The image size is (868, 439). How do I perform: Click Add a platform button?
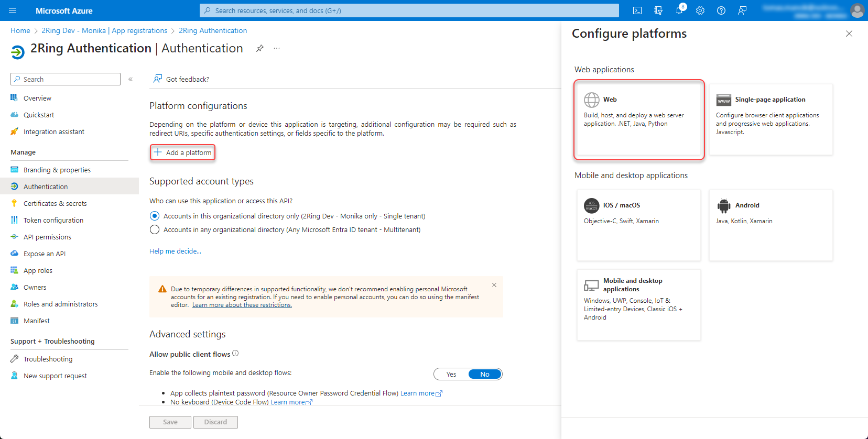click(182, 152)
